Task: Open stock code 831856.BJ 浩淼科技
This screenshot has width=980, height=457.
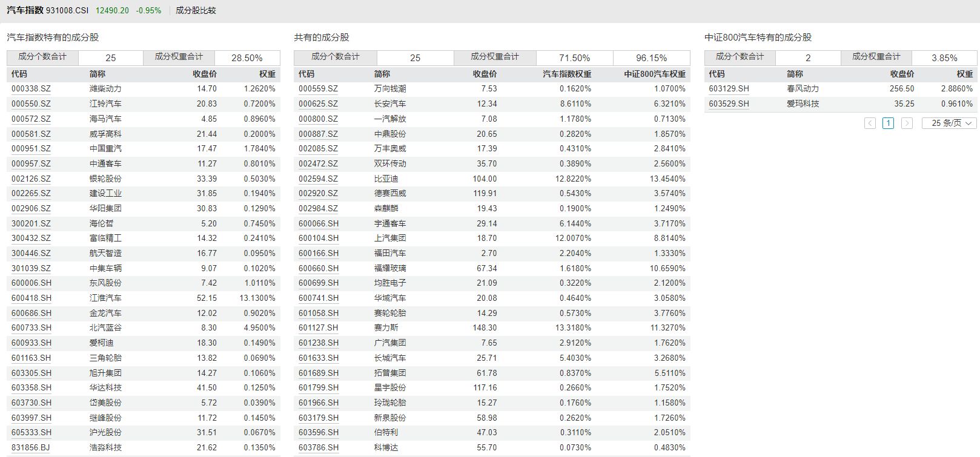Action: pos(31,448)
